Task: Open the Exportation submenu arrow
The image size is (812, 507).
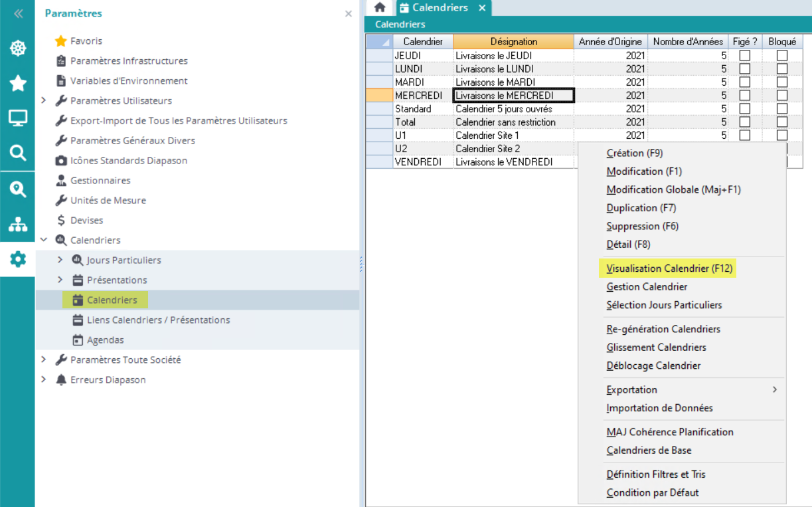Action: pyautogui.click(x=774, y=389)
